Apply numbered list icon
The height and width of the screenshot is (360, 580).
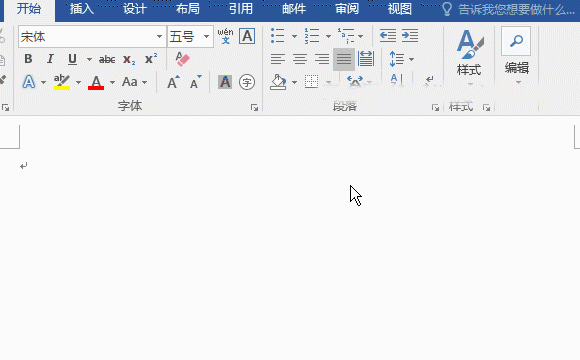click(311, 36)
